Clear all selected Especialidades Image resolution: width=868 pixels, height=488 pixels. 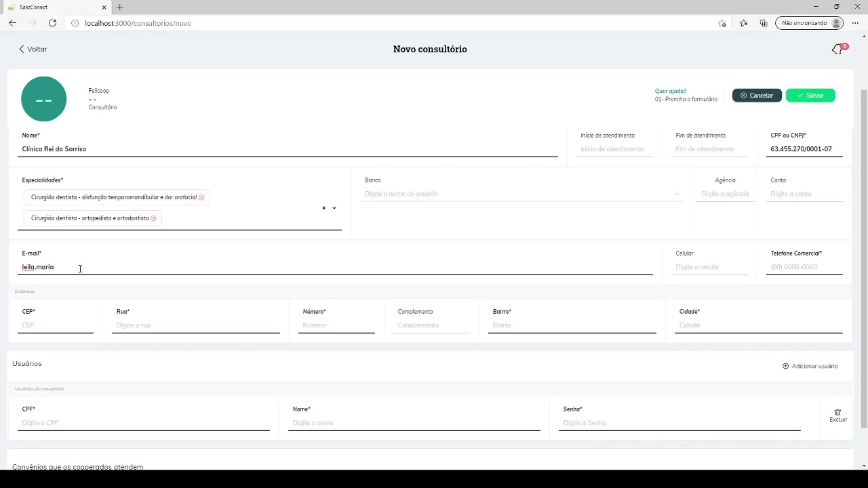pyautogui.click(x=323, y=208)
